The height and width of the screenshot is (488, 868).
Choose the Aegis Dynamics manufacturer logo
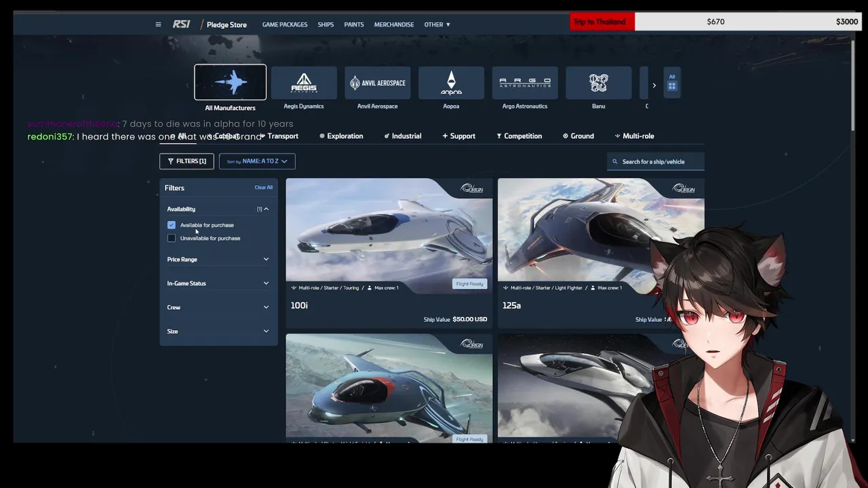coord(304,83)
